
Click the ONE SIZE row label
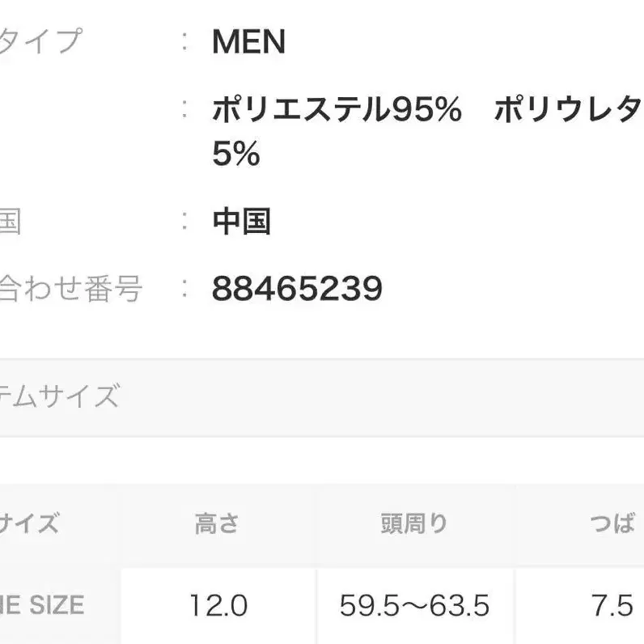tap(42, 605)
